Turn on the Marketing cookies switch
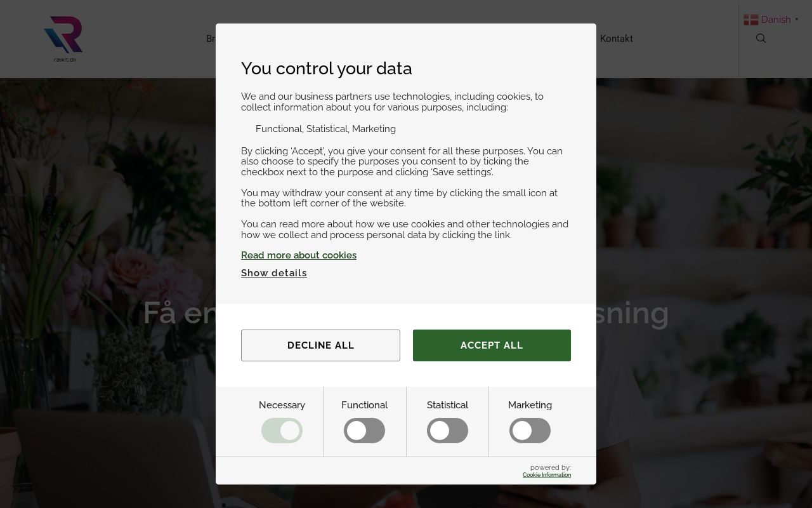 tap(530, 431)
